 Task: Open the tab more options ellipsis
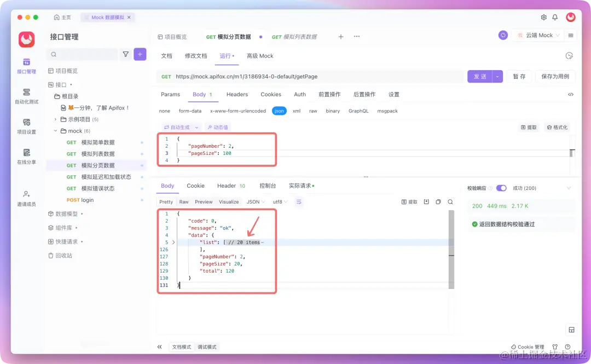pyautogui.click(x=357, y=37)
